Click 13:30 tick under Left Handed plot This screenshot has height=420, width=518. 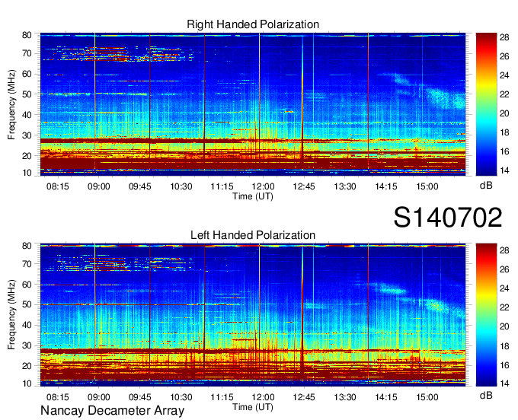(x=345, y=397)
